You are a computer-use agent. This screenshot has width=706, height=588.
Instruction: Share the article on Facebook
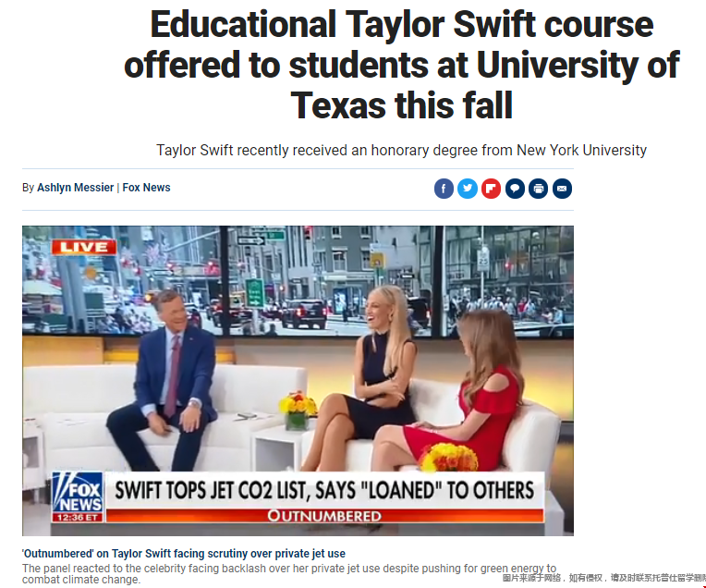[444, 189]
